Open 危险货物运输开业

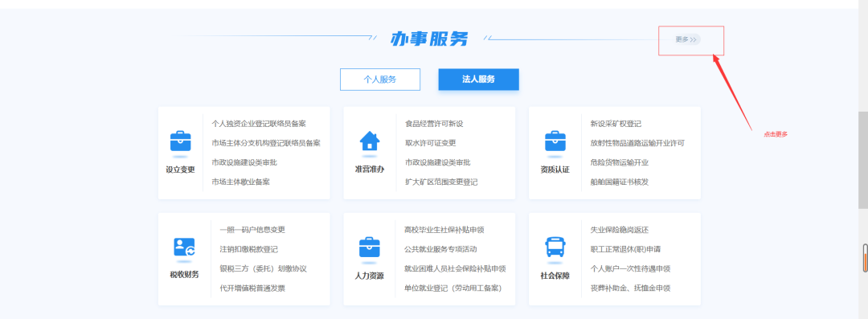[x=619, y=162]
